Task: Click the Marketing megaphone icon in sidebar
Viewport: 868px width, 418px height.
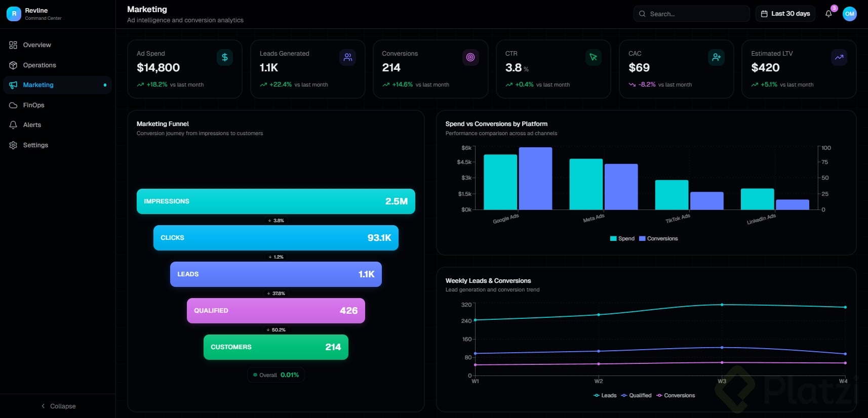Action: pyautogui.click(x=13, y=85)
